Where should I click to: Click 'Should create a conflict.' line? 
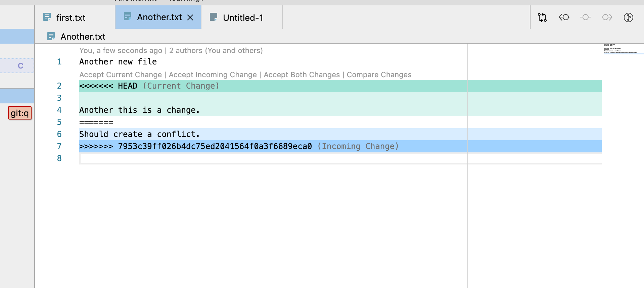click(139, 134)
